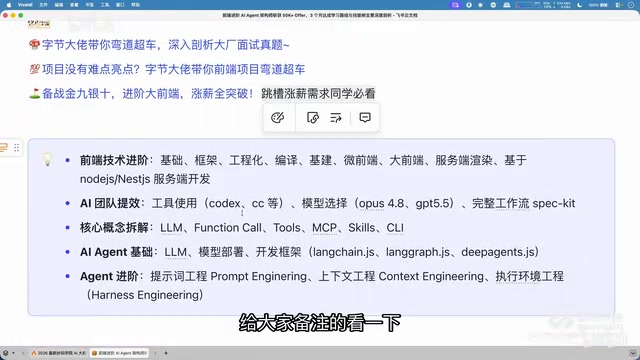Click the text spec-kit
640x360 pixels.
point(554,203)
